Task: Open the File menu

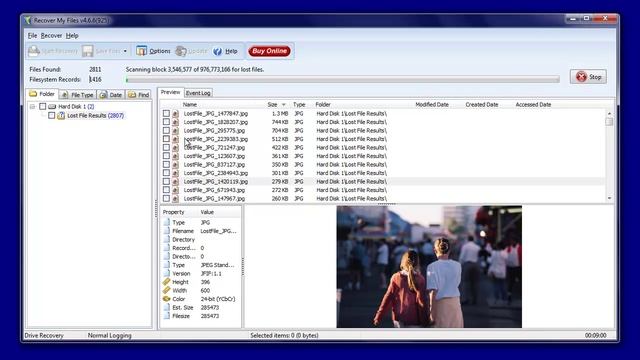Action: pos(32,36)
